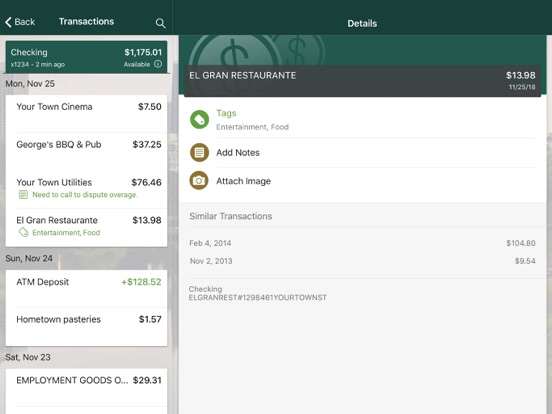Image resolution: width=552 pixels, height=414 pixels.
Task: Click the $9.54 similar transaction amount
Action: click(x=525, y=261)
